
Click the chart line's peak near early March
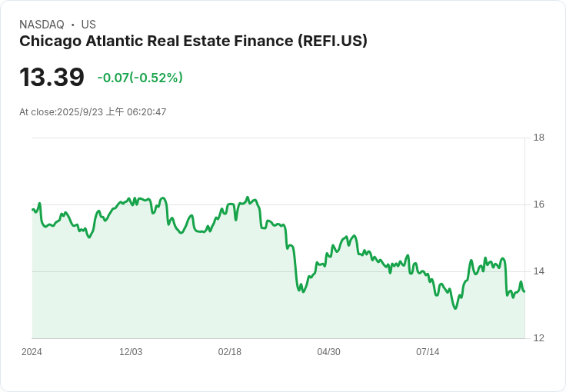(x=248, y=198)
